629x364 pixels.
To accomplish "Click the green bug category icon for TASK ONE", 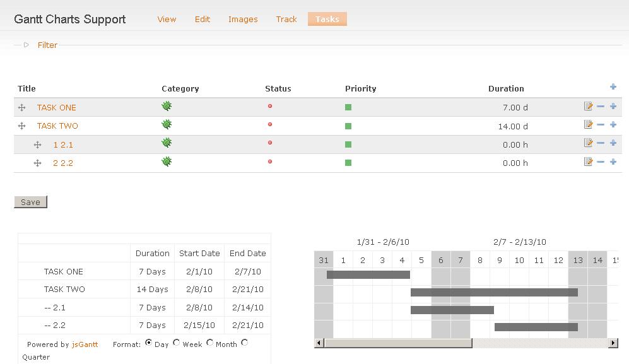I will pos(167,107).
